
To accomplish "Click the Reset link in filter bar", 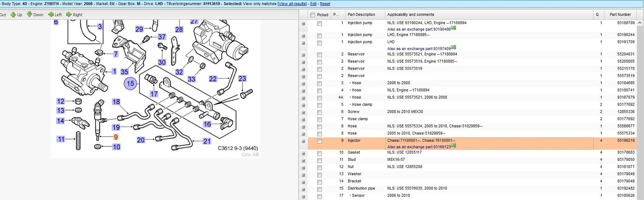I will click(325, 4).
